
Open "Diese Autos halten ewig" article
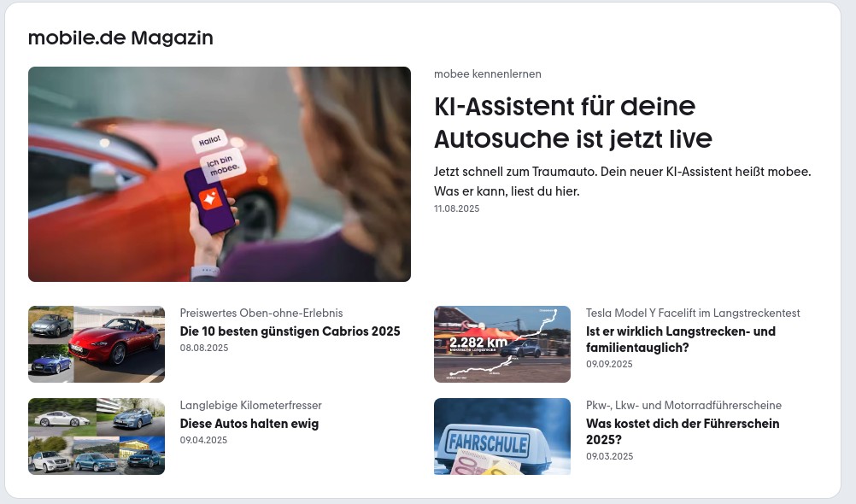(x=249, y=424)
